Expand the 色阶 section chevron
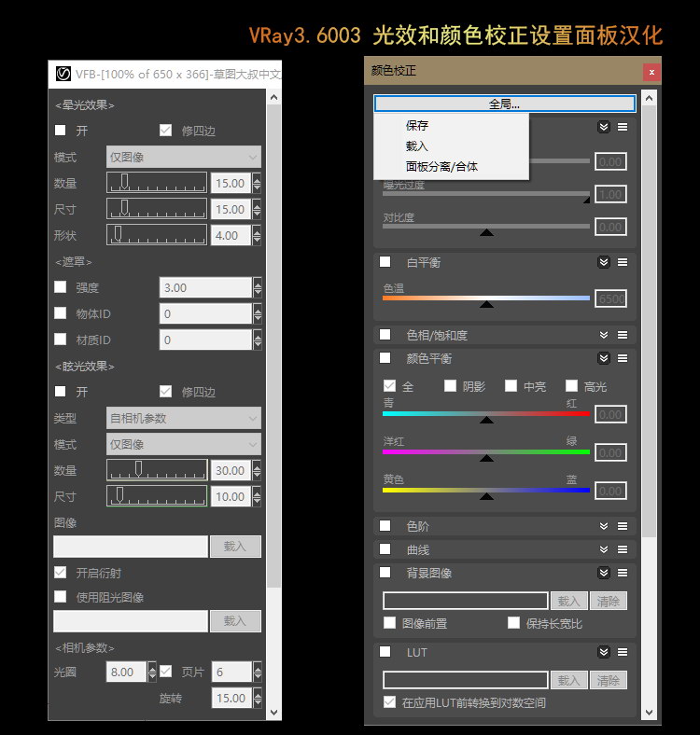Screen dimensions: 700x735 pyautogui.click(x=604, y=526)
